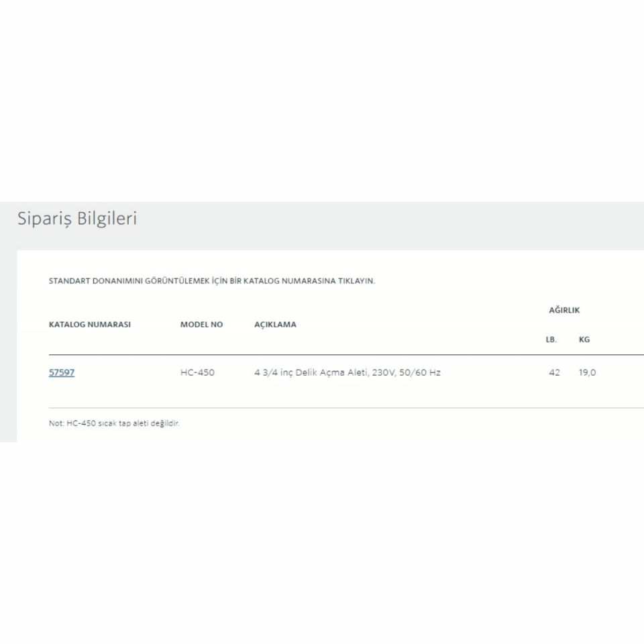Click the blank white area above the section
The width and height of the screenshot is (644, 644).
pos(322,101)
